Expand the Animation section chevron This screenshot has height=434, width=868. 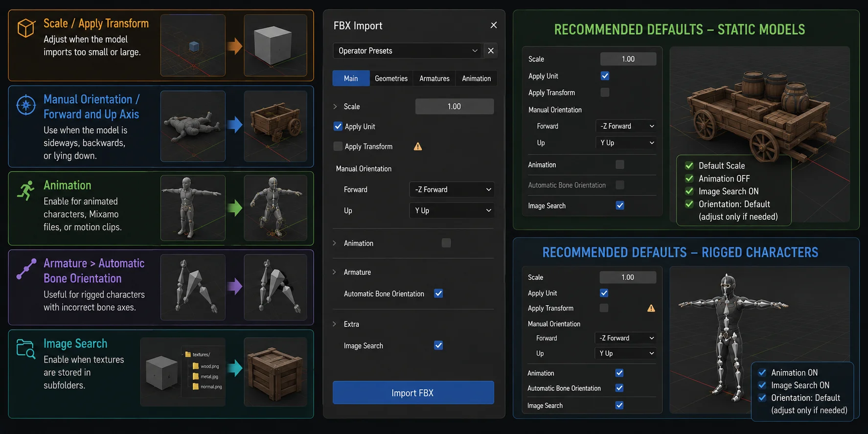point(335,243)
